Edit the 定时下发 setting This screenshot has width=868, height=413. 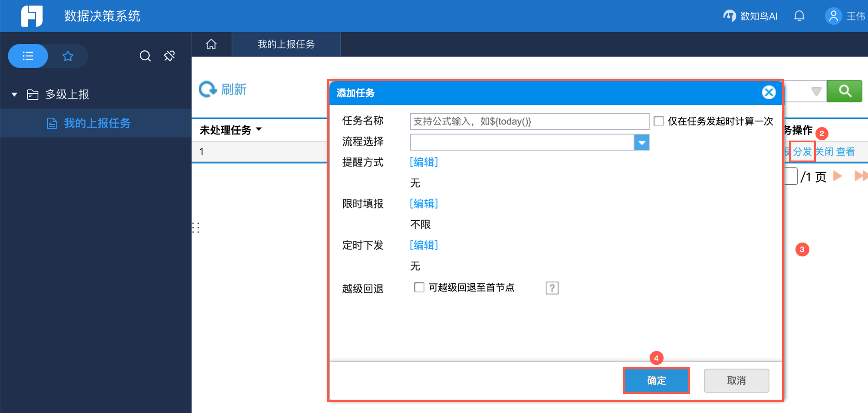[424, 246]
